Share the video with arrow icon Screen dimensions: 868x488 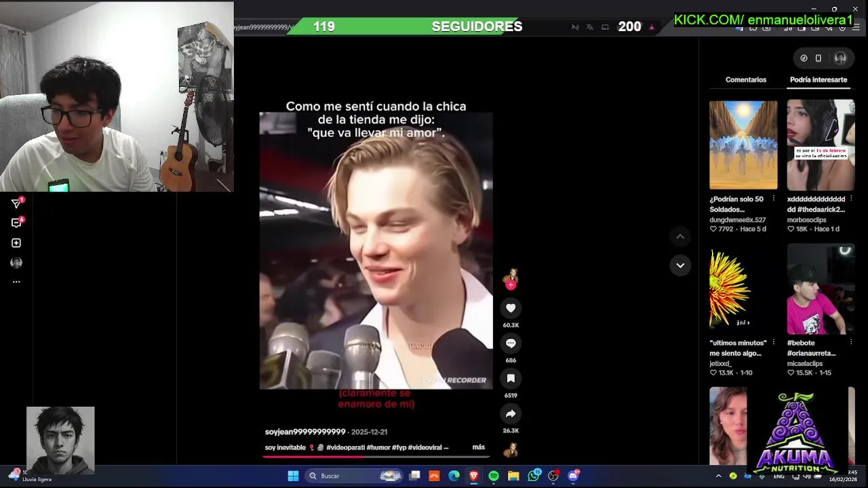click(511, 414)
